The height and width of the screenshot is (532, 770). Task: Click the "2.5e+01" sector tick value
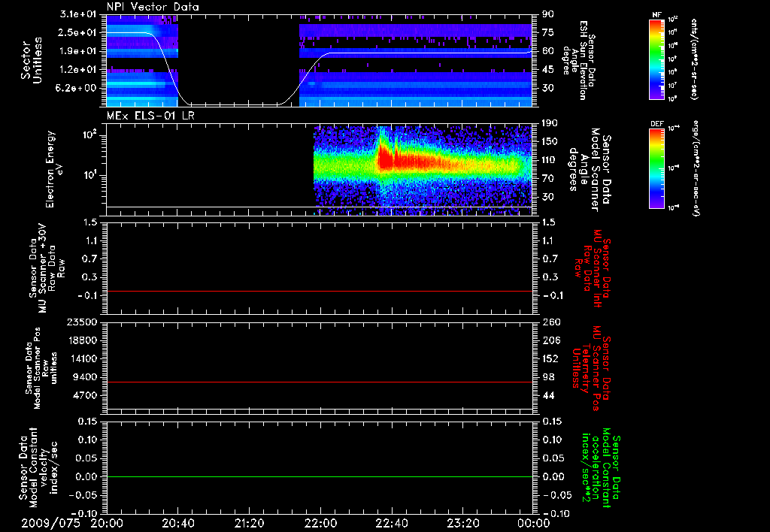(x=78, y=32)
